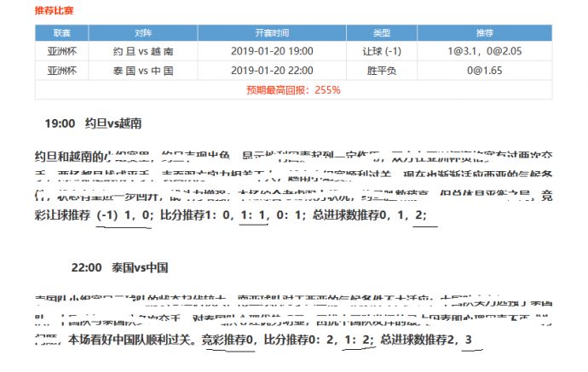Image resolution: width=588 pixels, height=372 pixels.
Task: Click the 1@3.1, 0@2.05 recommendation cell
Action: 485,51
